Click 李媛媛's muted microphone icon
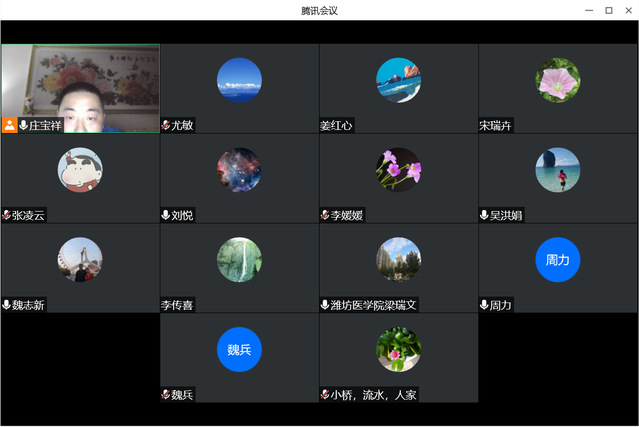This screenshot has height=427, width=639. tap(325, 215)
